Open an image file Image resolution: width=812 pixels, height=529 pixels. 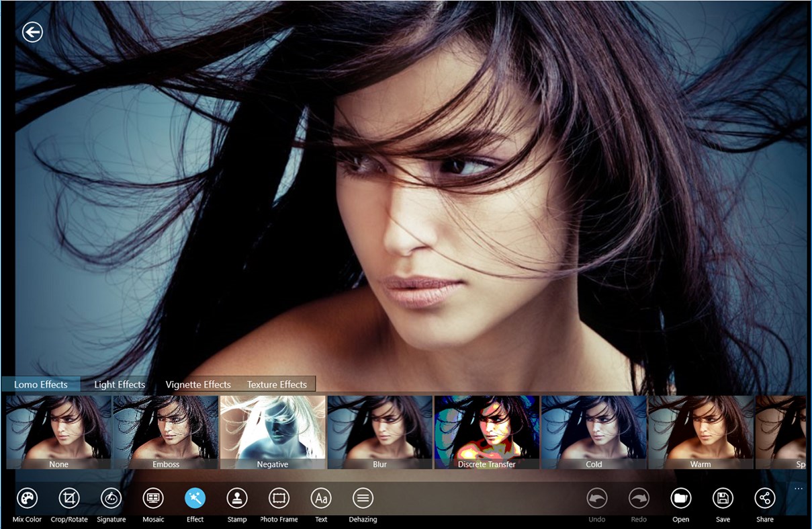point(680,499)
